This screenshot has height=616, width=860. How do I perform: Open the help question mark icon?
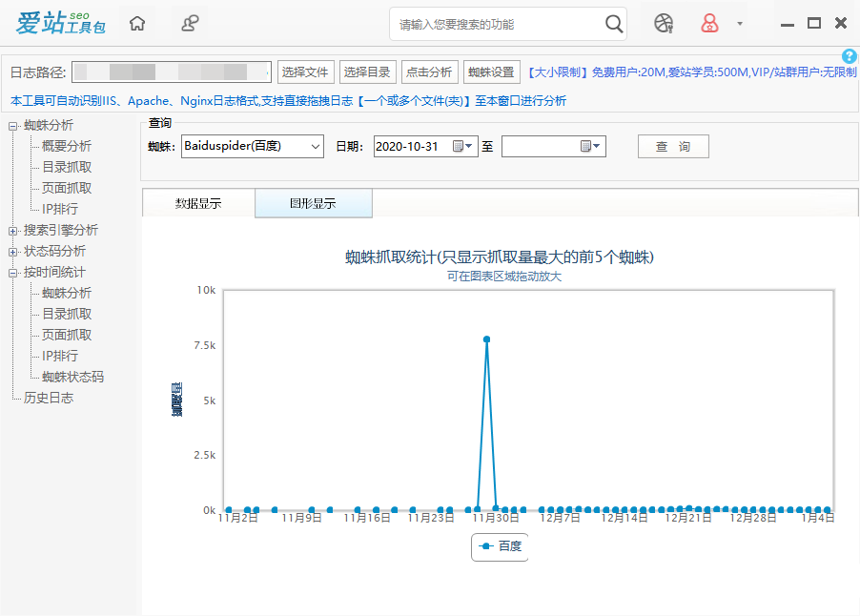click(850, 57)
